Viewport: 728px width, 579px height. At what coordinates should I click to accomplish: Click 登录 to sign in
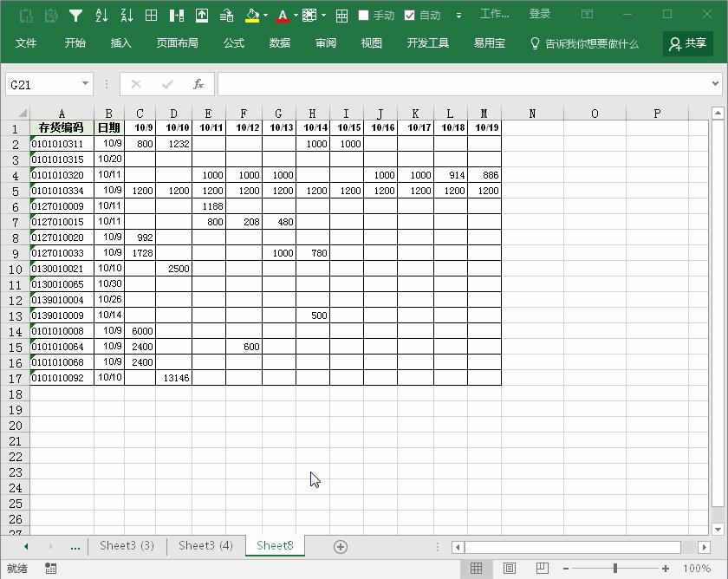(540, 14)
